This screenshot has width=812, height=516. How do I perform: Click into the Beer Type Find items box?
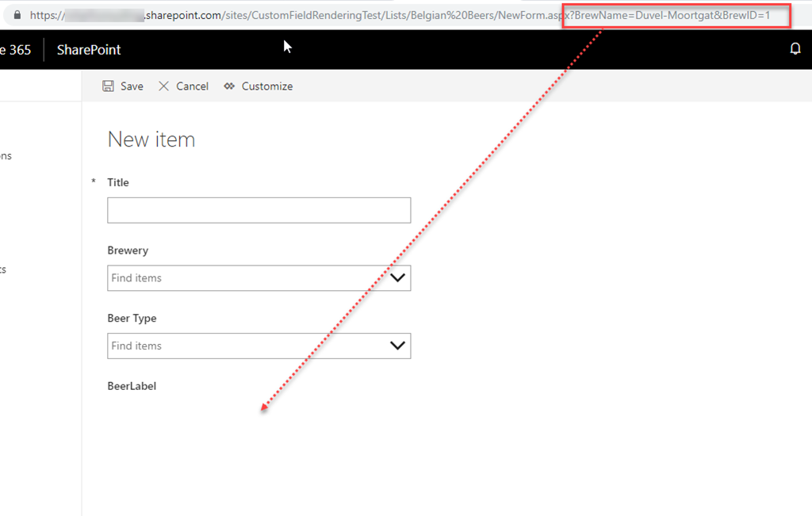[246, 346]
